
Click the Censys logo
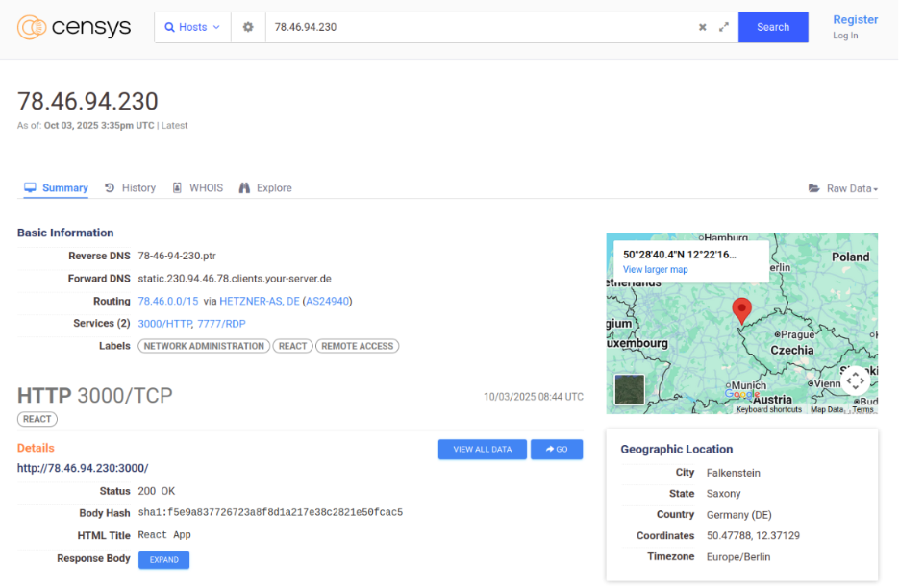[74, 27]
